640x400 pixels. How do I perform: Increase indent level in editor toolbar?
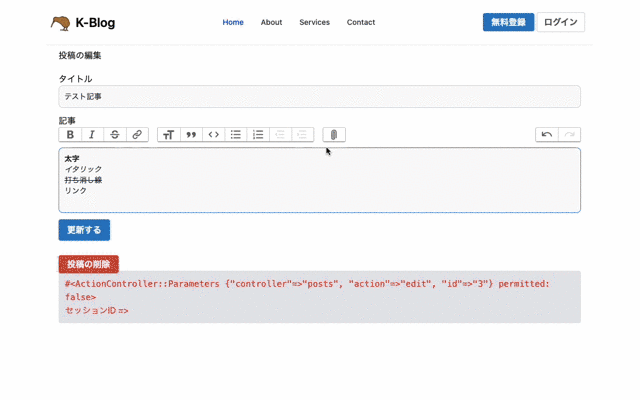302,135
